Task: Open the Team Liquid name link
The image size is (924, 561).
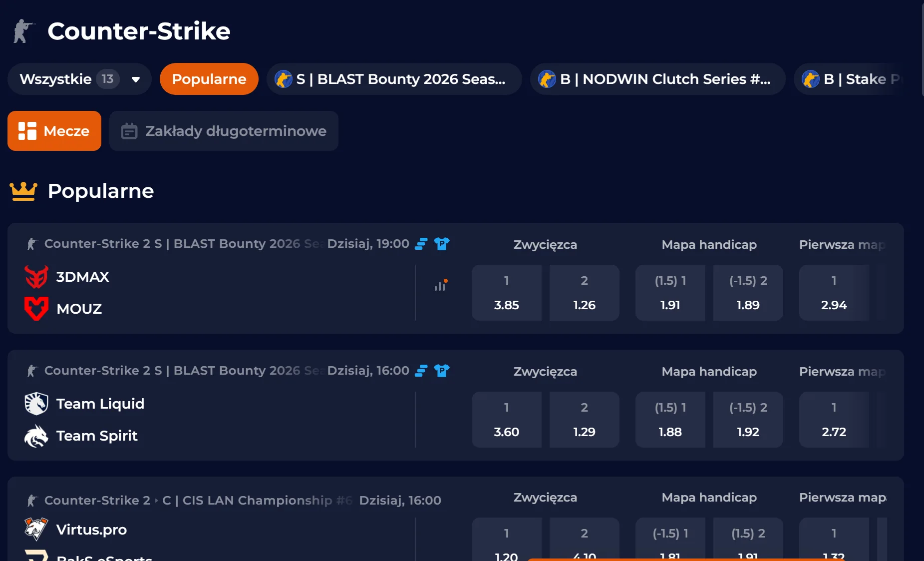Action: [100, 404]
